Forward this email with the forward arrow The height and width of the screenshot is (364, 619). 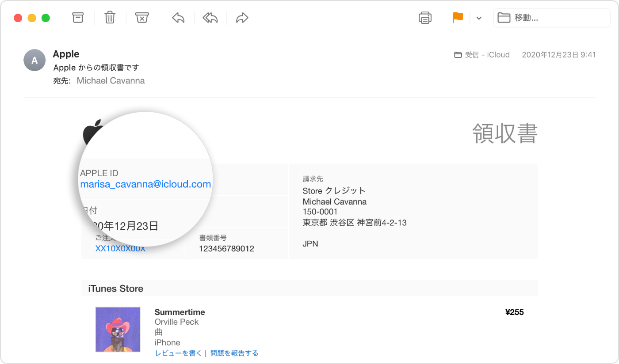click(x=242, y=18)
